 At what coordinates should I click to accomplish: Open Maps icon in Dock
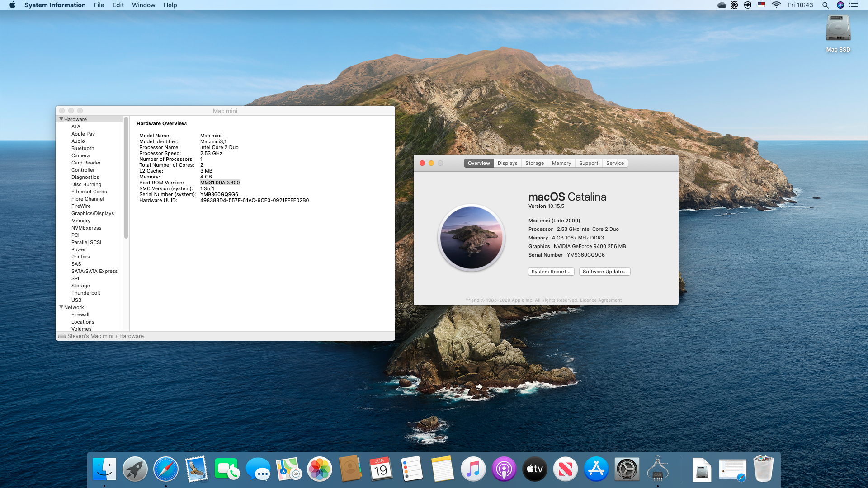(289, 469)
